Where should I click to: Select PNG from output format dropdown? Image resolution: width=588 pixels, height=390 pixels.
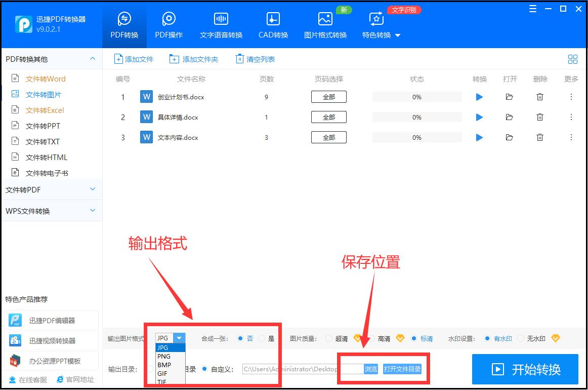(164, 356)
